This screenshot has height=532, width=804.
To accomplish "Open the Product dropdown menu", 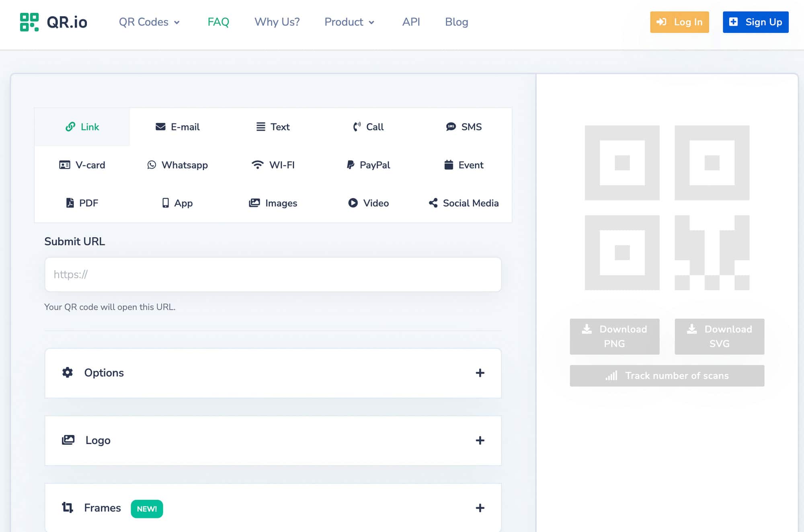I will (x=349, y=22).
